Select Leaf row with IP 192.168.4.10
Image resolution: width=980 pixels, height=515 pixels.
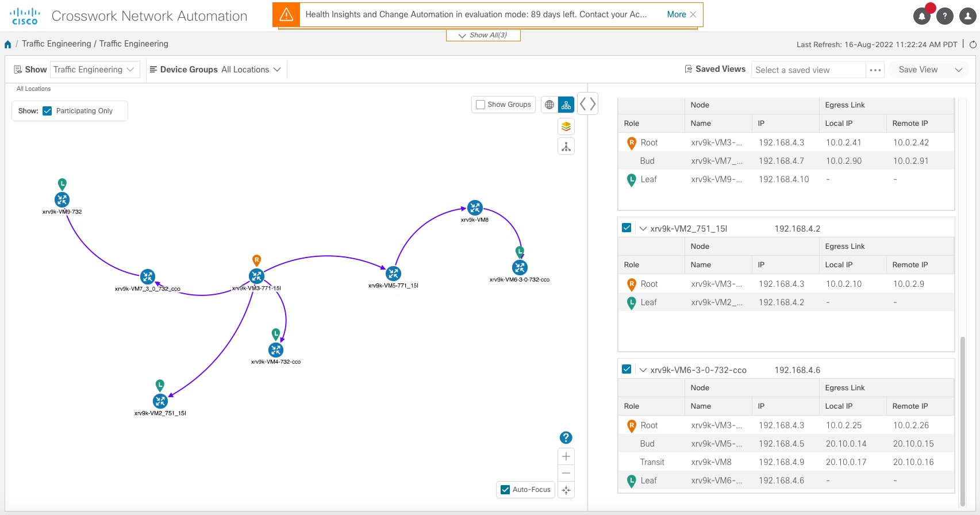[x=786, y=179]
